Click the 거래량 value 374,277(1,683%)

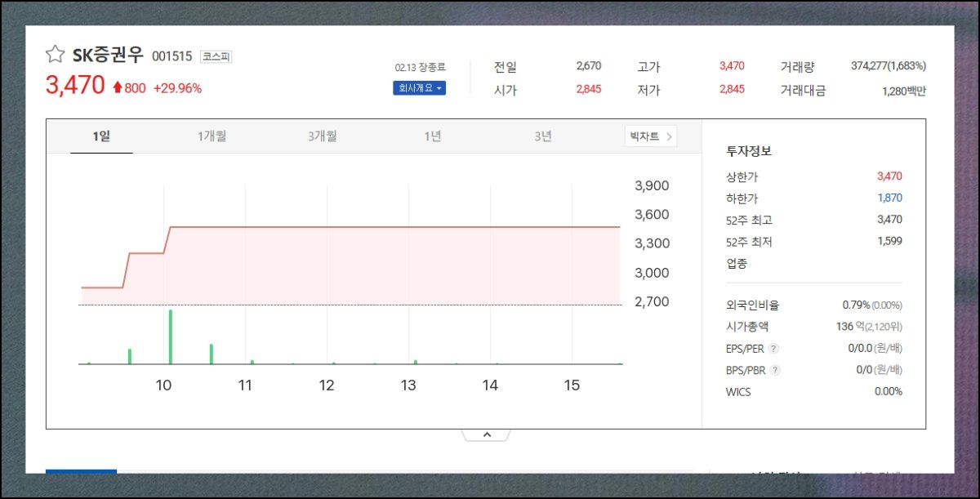(889, 66)
